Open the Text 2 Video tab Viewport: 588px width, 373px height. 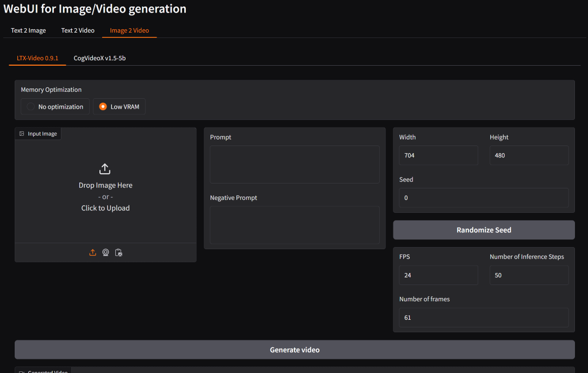pyautogui.click(x=78, y=30)
